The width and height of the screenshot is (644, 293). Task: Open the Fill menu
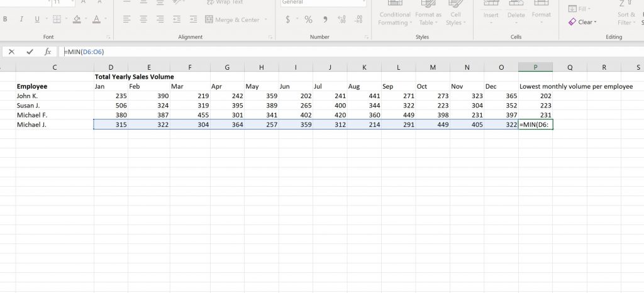[x=579, y=9]
